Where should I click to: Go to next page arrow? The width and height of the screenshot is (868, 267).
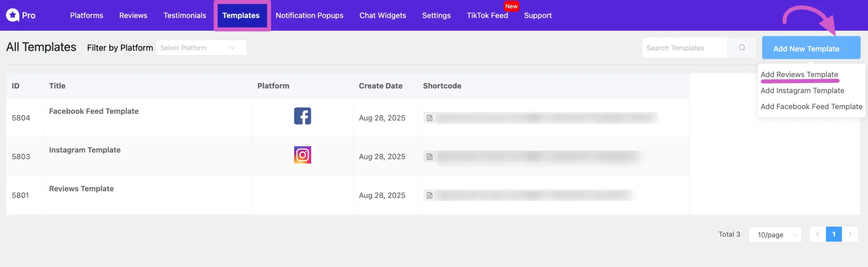pyautogui.click(x=850, y=234)
